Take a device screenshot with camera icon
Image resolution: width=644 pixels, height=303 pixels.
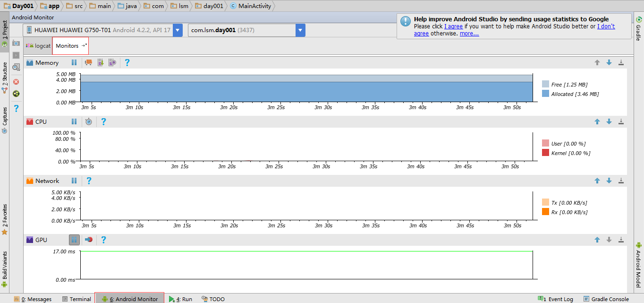[16, 43]
